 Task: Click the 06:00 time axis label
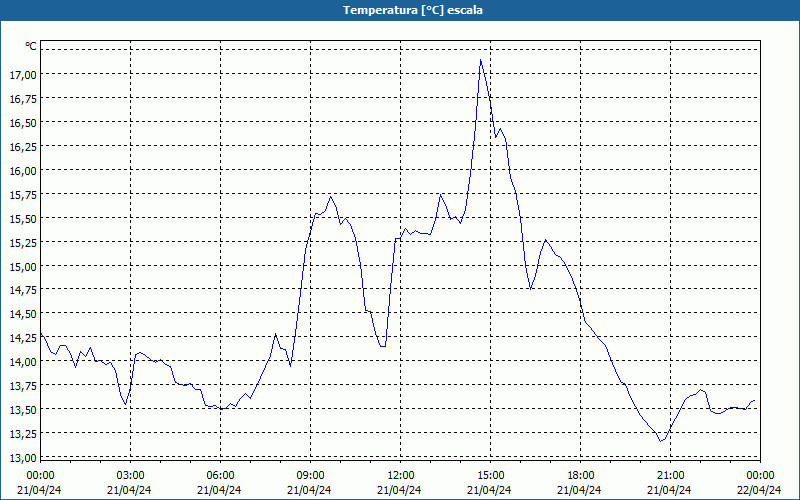[220, 476]
